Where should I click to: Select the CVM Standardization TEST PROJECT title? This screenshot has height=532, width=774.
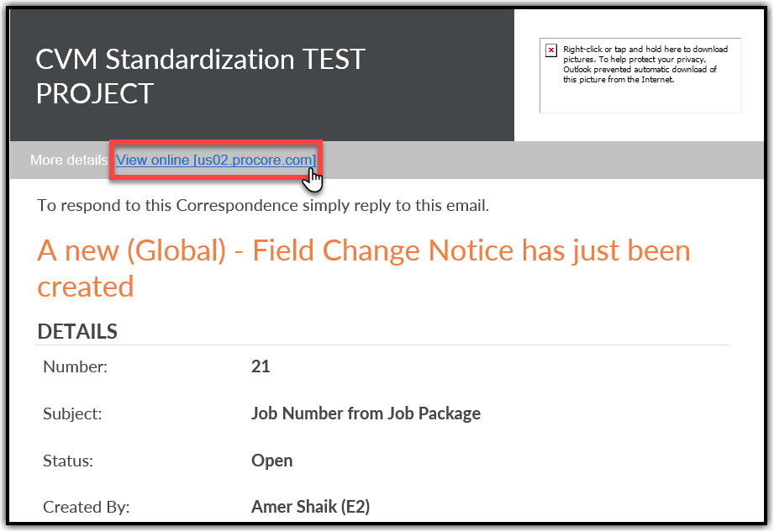coord(199,76)
